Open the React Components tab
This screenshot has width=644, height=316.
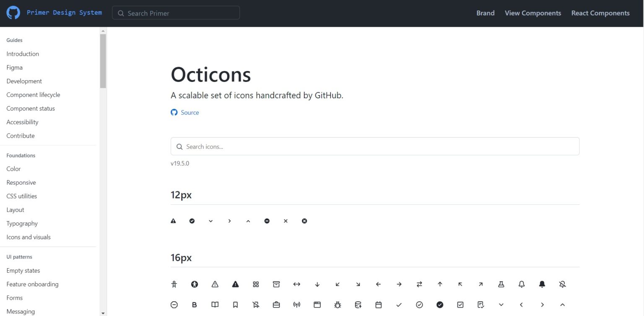click(x=600, y=13)
